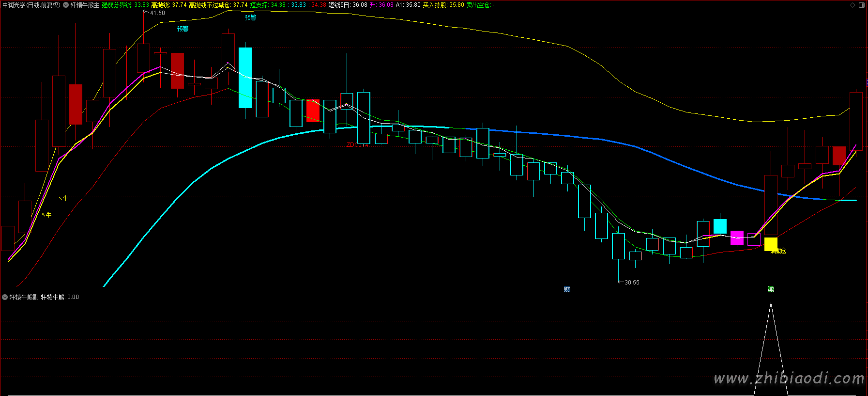Screen dimensions: 868x396
Task: Open the 轩辕牛熊主 indicator dropdown arrow
Action: pos(66,5)
